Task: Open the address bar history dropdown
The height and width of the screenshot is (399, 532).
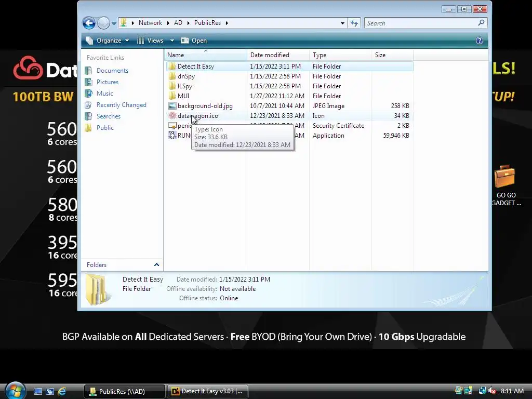Action: 342,23
